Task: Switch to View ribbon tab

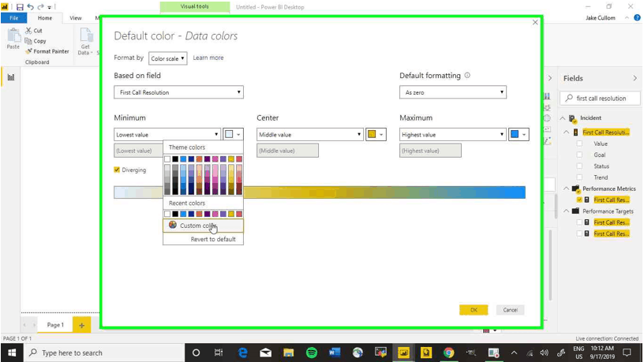Action: click(x=75, y=18)
